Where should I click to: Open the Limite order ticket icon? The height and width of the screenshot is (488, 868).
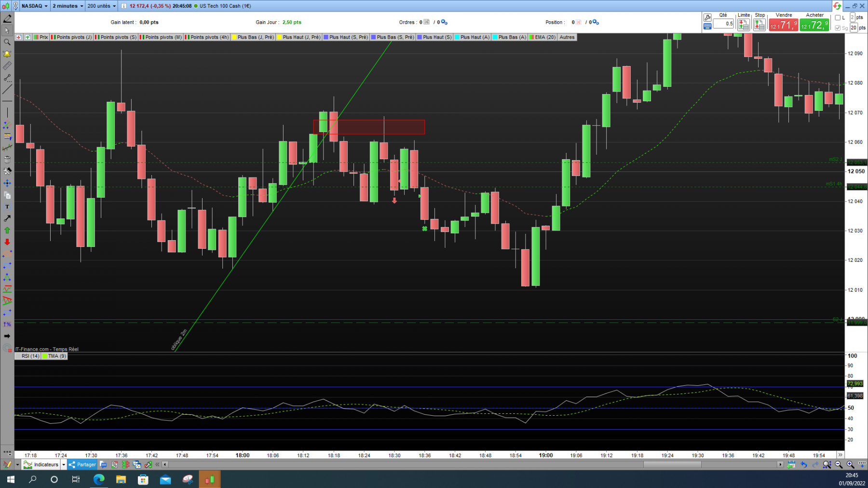tap(743, 25)
